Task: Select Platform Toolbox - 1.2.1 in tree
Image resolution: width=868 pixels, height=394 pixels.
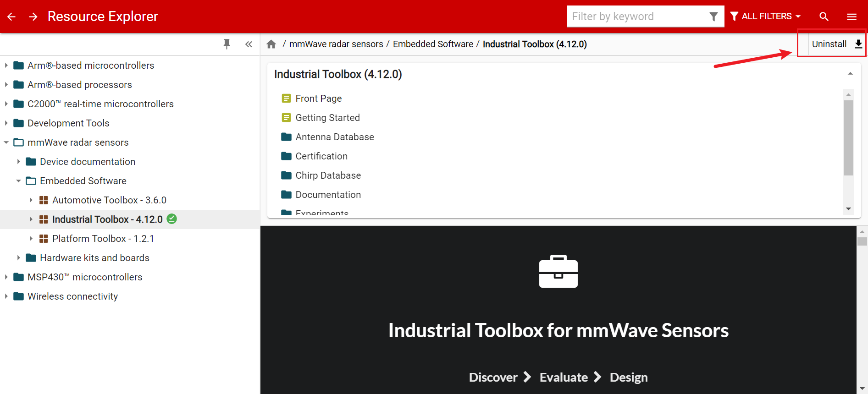Action: pyautogui.click(x=103, y=239)
